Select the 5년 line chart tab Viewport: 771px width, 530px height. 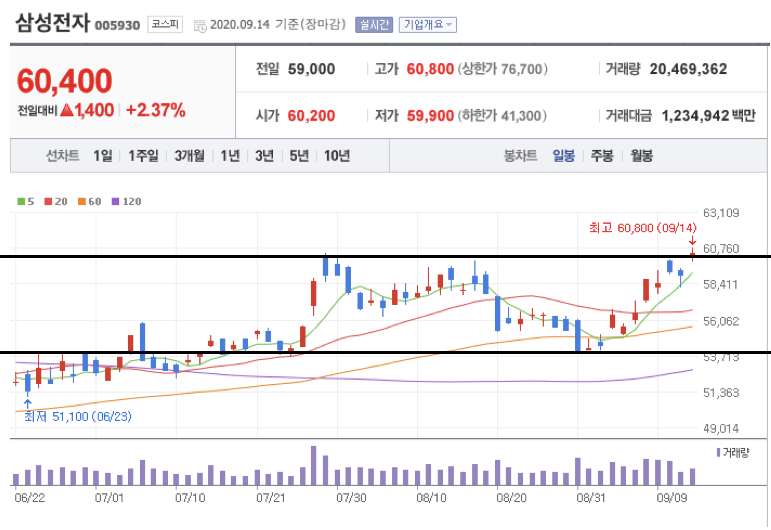(299, 156)
